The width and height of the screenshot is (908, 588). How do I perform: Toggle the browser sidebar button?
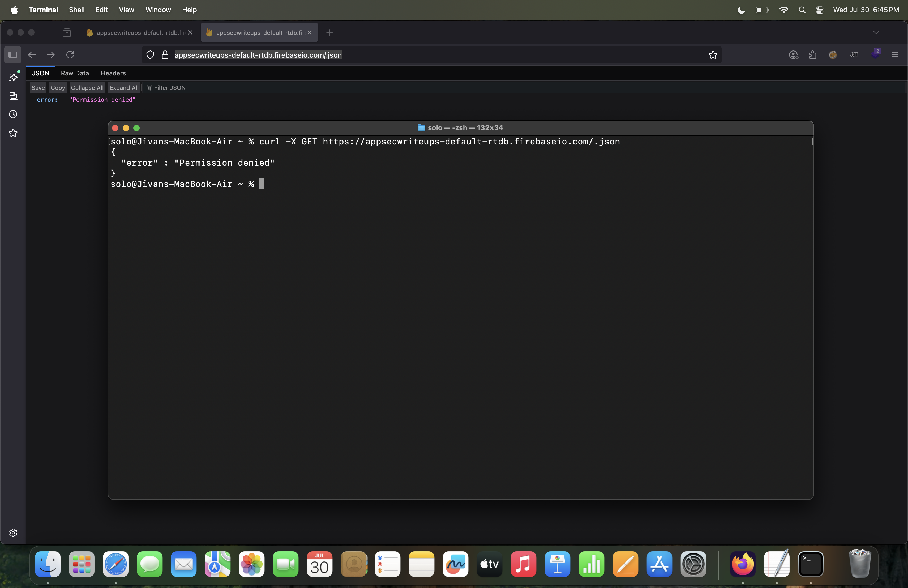[x=12, y=55]
